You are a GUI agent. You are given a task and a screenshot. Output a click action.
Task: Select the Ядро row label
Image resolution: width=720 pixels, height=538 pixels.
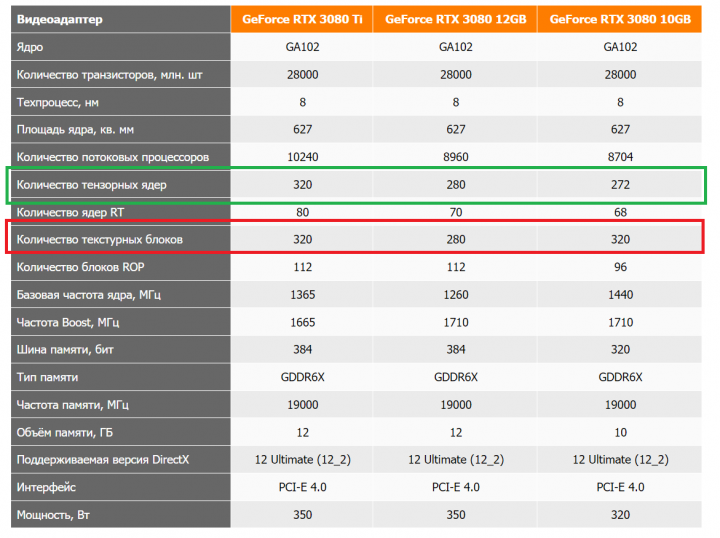[x=30, y=47]
